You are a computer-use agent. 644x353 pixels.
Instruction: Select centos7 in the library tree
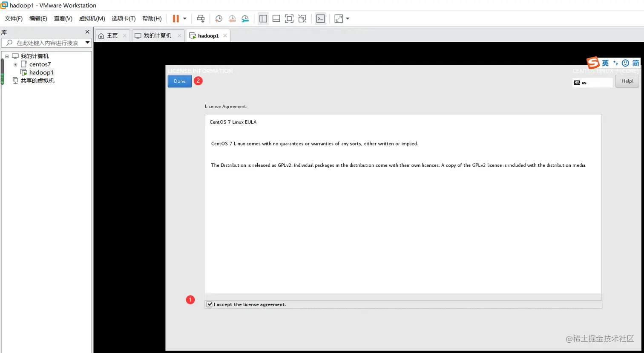[40, 64]
